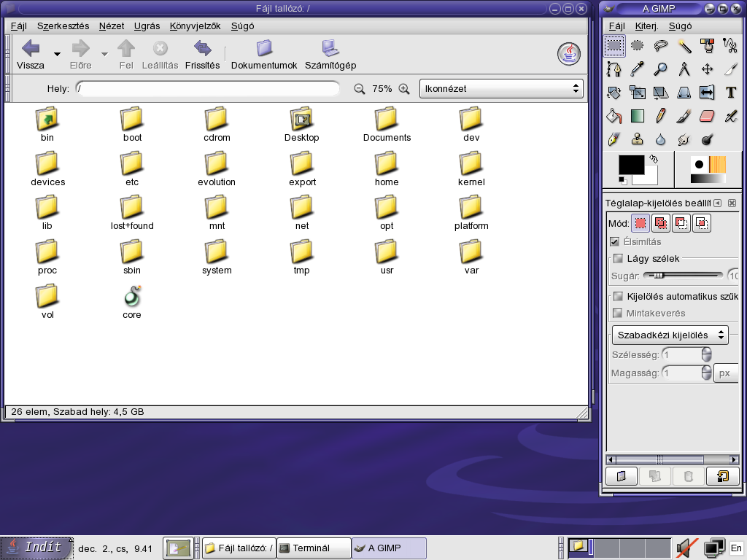Click the black foreground color swatch

[630, 163]
